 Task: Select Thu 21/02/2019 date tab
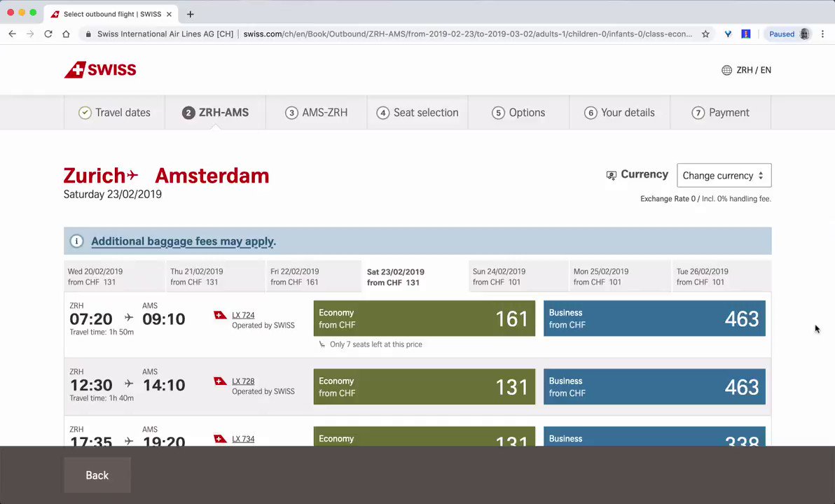(x=215, y=276)
